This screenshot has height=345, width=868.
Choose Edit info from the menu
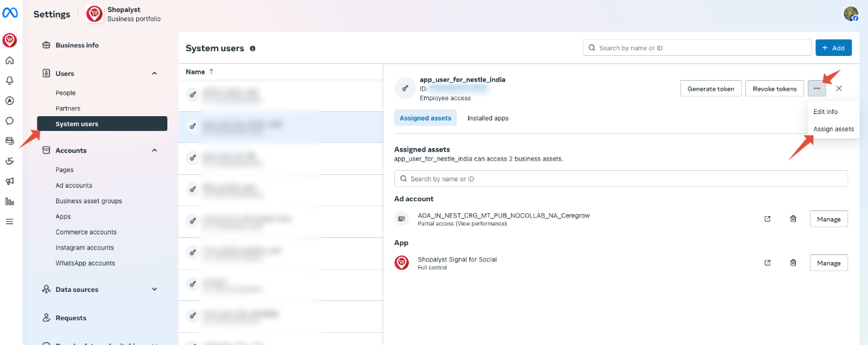(825, 112)
